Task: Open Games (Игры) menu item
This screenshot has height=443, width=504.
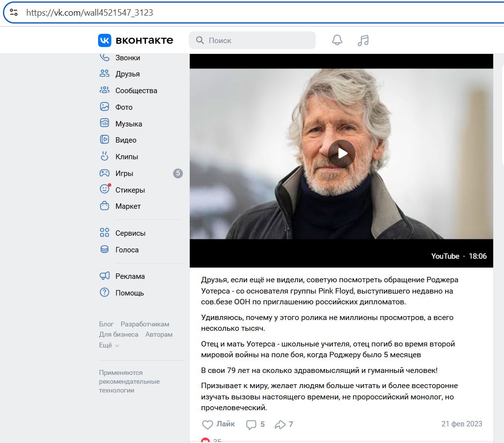Action: pyautogui.click(x=124, y=173)
